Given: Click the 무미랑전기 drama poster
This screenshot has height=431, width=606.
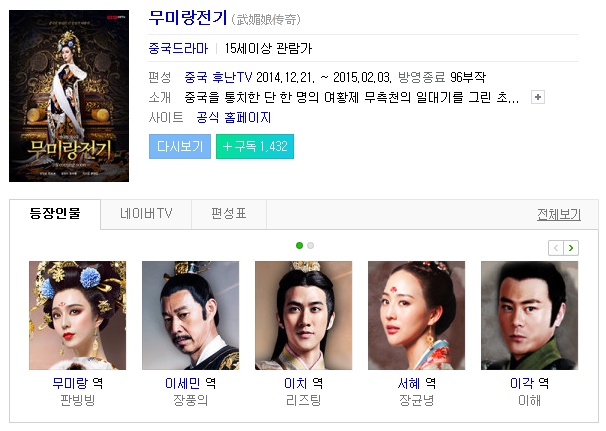Looking at the screenshot, I should (x=69, y=96).
